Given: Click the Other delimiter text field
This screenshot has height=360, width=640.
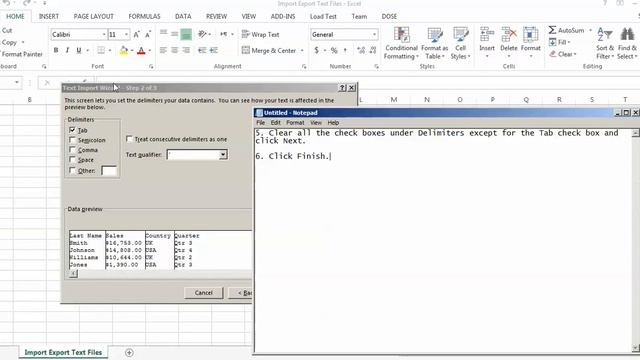Looking at the screenshot, I should 109,171.
